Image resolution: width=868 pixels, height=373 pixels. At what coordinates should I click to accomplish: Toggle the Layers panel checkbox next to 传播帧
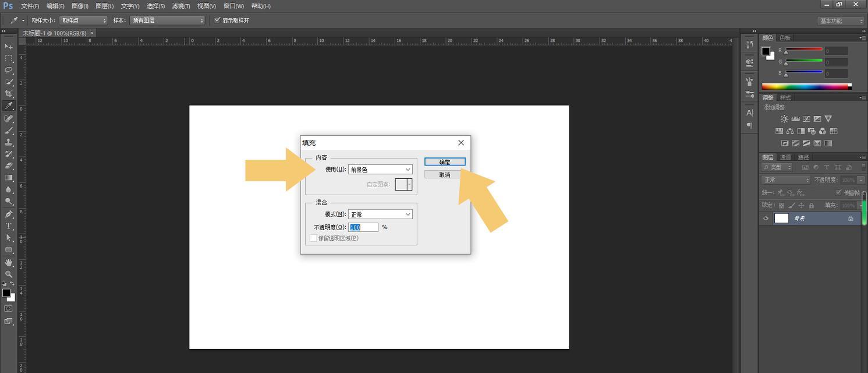pos(838,192)
